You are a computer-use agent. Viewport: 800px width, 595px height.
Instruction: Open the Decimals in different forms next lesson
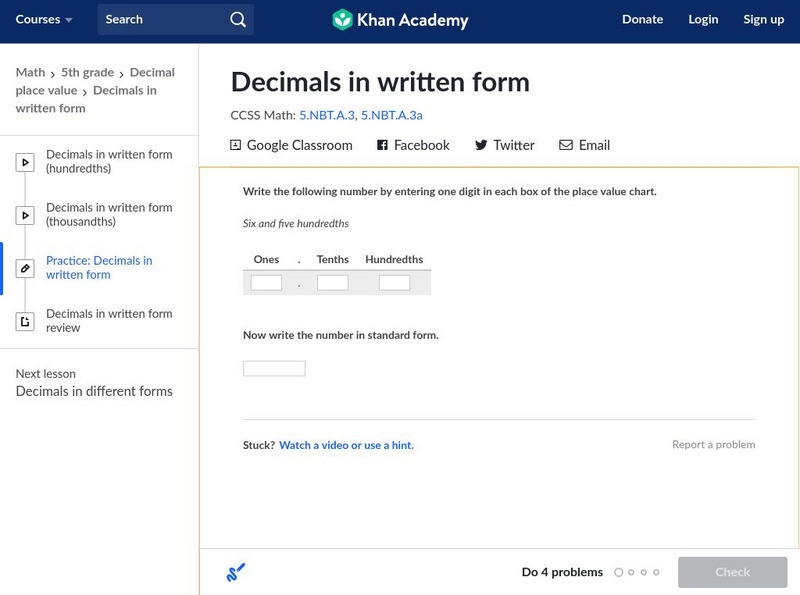pos(93,392)
